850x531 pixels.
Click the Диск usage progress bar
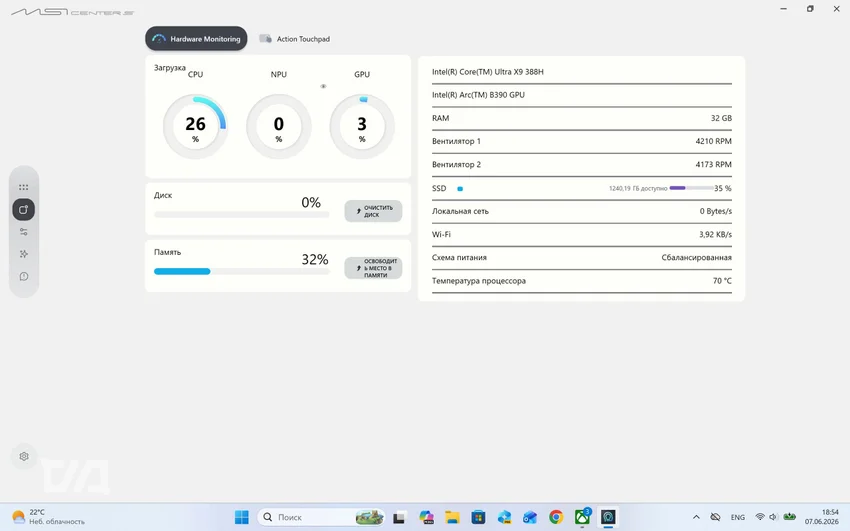pyautogui.click(x=241, y=215)
